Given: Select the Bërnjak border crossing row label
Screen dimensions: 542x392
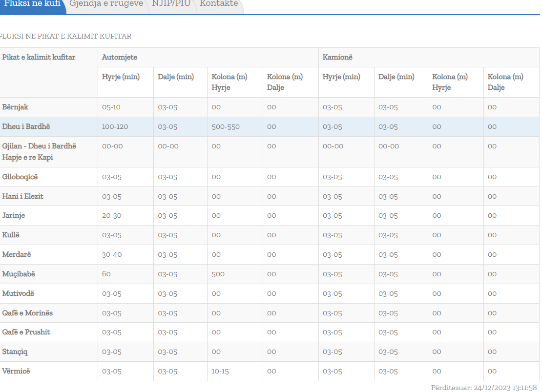Looking at the screenshot, I should coord(15,107).
